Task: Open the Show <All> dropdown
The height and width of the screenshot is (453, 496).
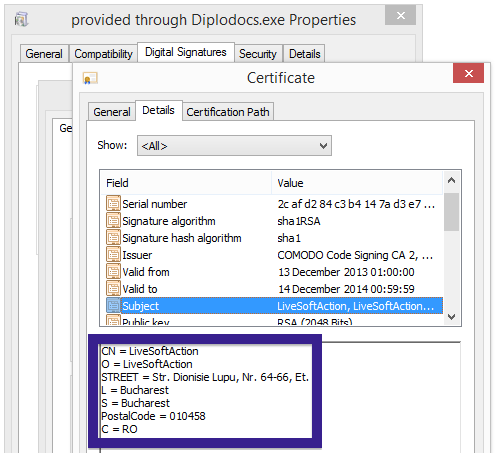Action: [x=234, y=145]
